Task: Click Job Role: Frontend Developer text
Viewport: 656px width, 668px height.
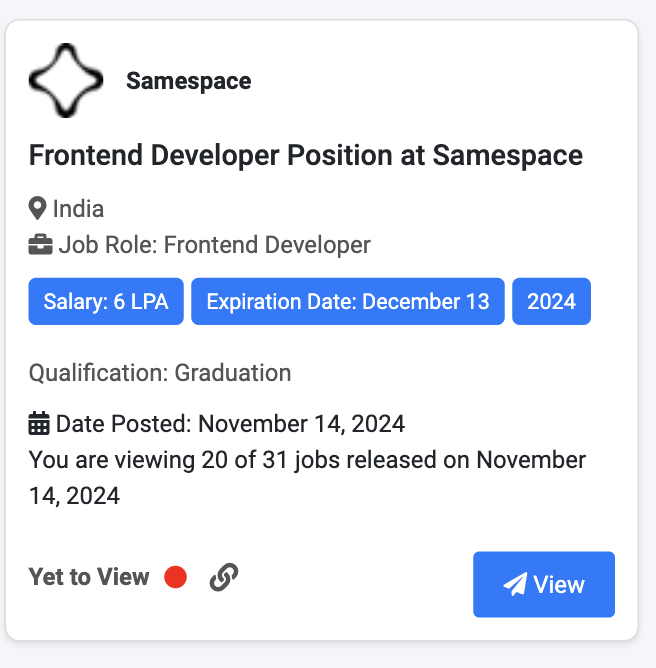Action: pos(215,245)
